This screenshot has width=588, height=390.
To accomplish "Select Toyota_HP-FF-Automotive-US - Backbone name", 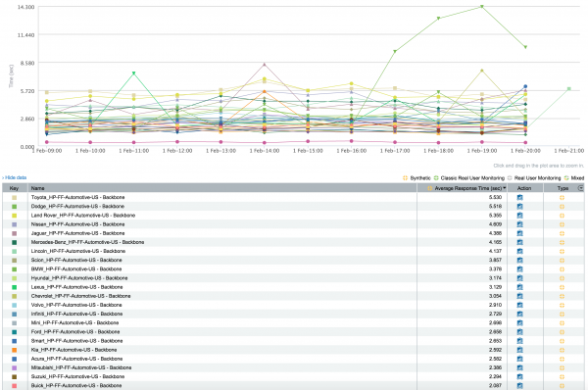I will point(78,197).
